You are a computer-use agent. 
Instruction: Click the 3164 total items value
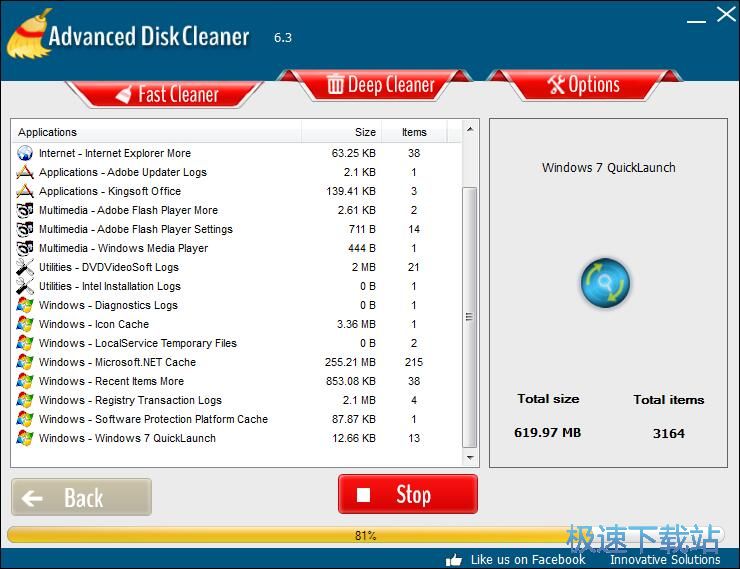669,433
